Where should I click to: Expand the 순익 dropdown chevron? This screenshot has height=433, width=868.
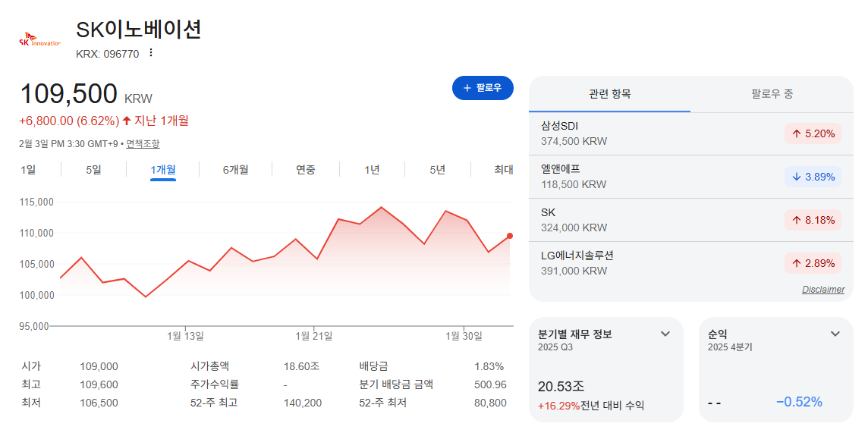[x=835, y=334]
